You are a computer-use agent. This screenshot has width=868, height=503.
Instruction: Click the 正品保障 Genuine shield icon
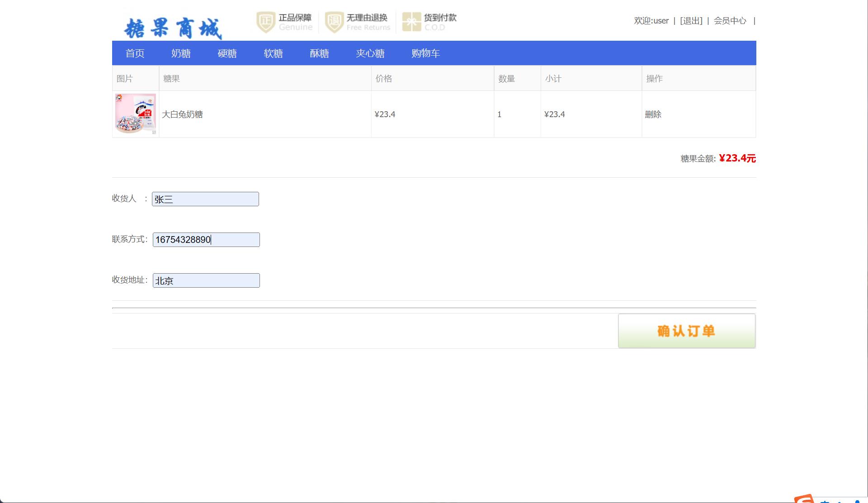point(266,22)
